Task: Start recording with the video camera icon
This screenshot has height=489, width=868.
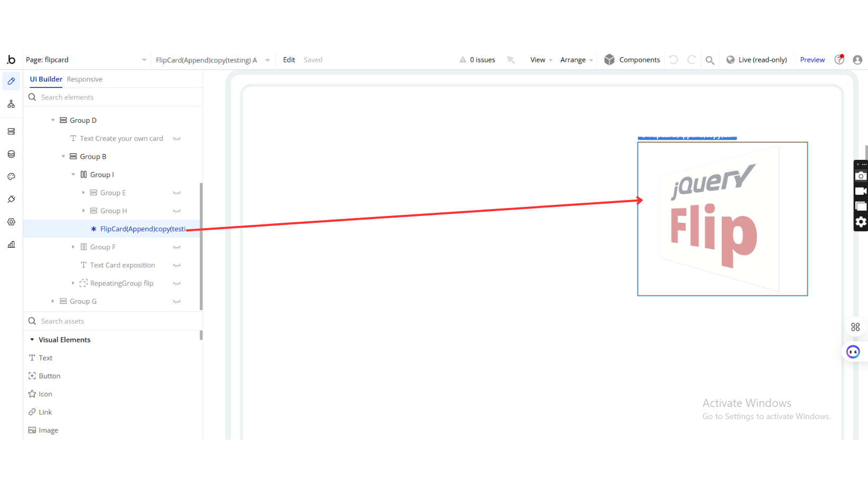Action: pos(861,191)
